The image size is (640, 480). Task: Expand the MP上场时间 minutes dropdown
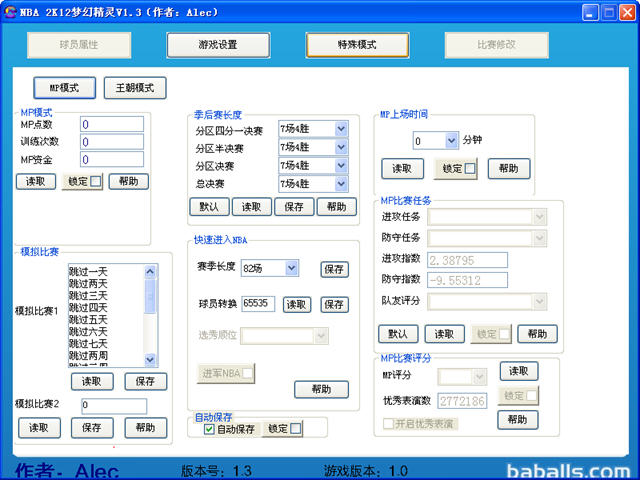tap(451, 141)
